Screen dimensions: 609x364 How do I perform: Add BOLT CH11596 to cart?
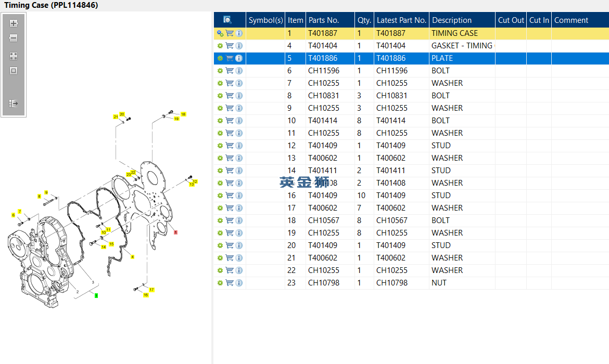pos(230,71)
